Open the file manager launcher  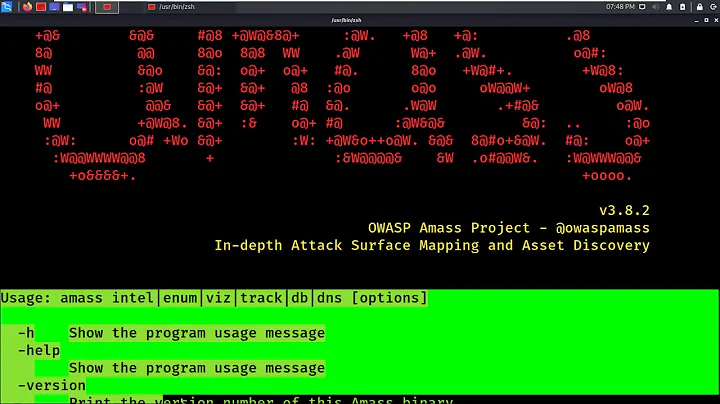click(x=68, y=7)
